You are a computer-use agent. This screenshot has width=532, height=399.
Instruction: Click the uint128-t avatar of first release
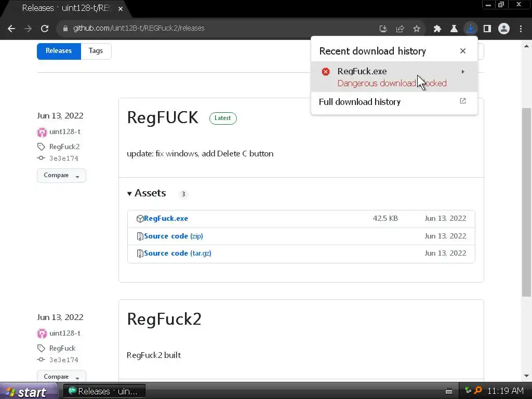(x=42, y=132)
